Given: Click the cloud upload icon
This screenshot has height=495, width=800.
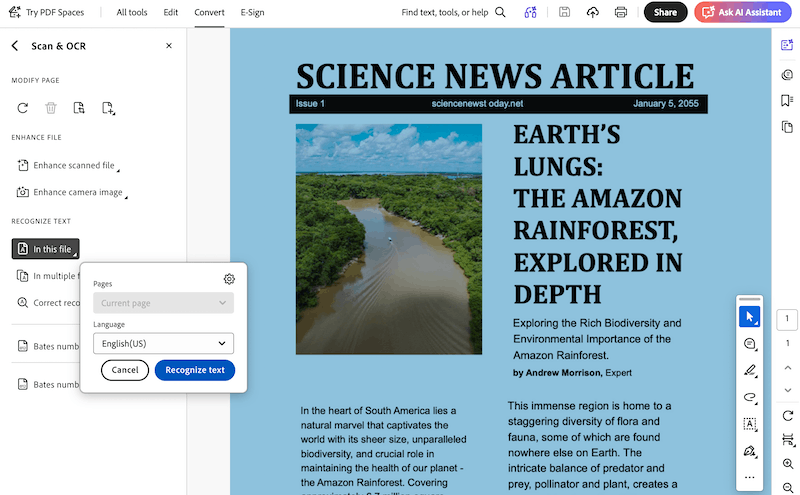Looking at the screenshot, I should 593,12.
